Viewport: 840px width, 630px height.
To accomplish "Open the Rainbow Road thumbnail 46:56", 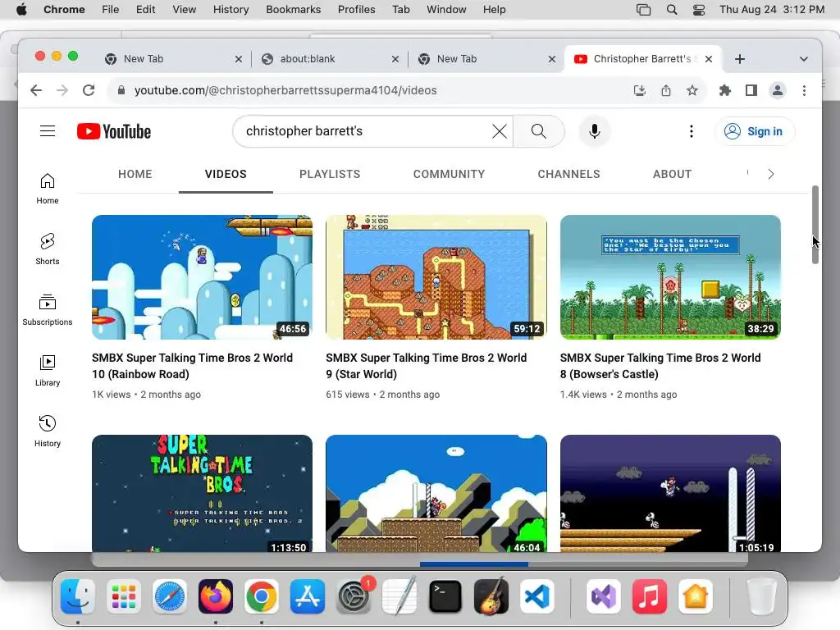I will point(202,277).
